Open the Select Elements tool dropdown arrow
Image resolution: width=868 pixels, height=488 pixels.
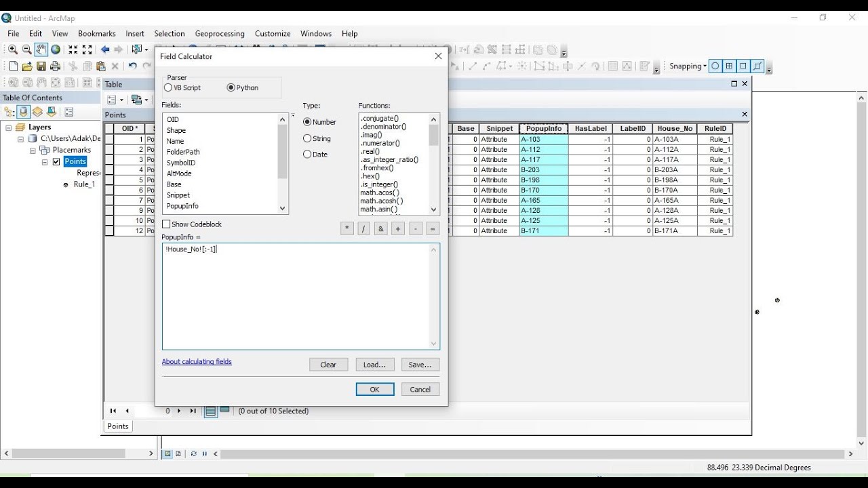(x=146, y=49)
